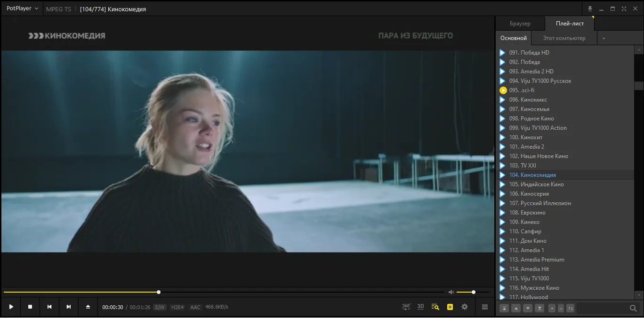The height and width of the screenshot is (318, 644).
Task: Click the playlist vertical scrollbar thumb
Action: [639, 86]
